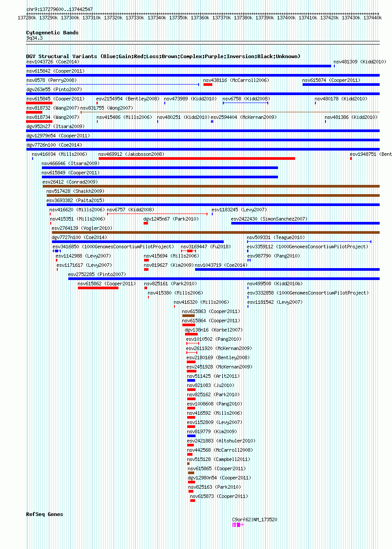Select nsv825163 (Park2010) label
Image resolution: width=392 pixels, height=549 pixels.
click(x=214, y=487)
